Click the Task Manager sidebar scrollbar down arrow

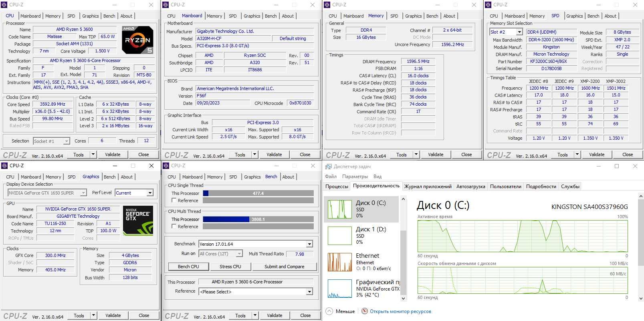click(403, 298)
